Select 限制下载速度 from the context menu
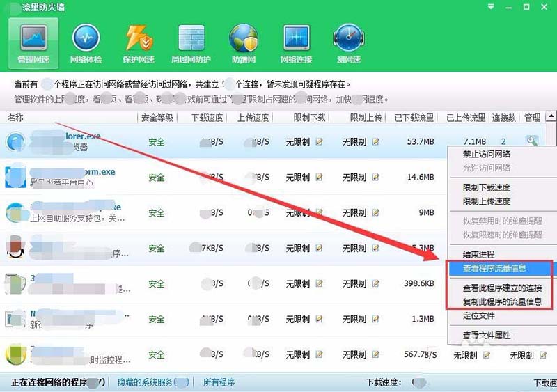557x392 pixels. point(487,188)
